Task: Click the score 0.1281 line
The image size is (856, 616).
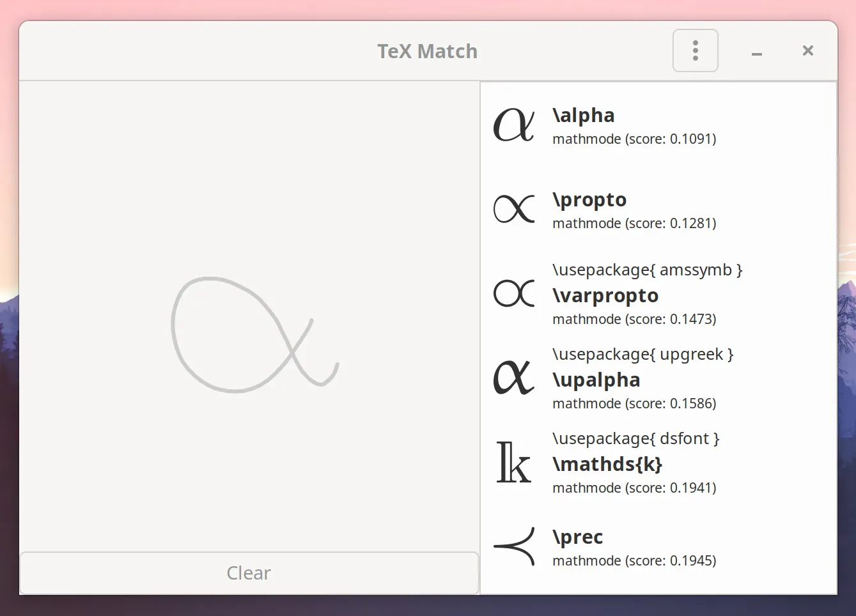Action: [634, 224]
